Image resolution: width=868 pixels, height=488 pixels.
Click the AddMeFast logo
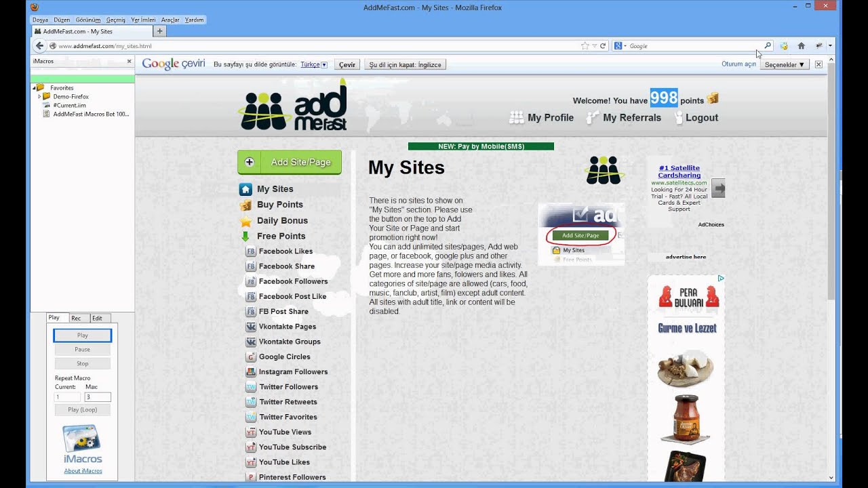[294, 105]
